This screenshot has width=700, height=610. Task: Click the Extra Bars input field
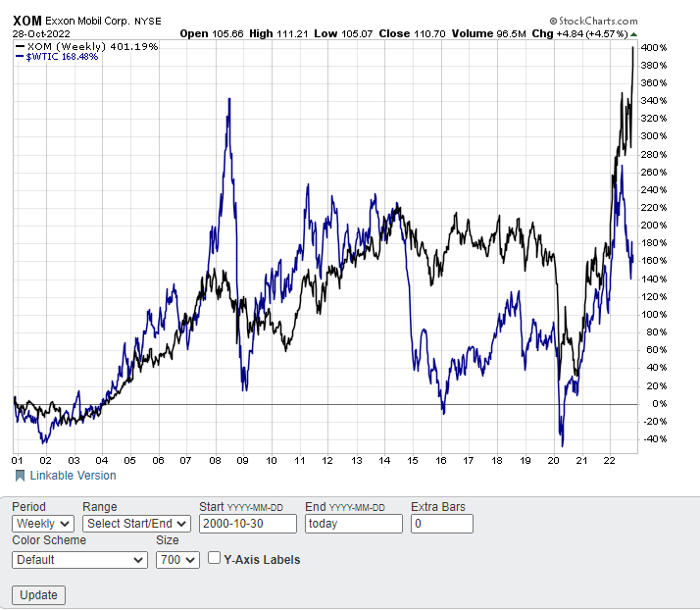(x=442, y=524)
